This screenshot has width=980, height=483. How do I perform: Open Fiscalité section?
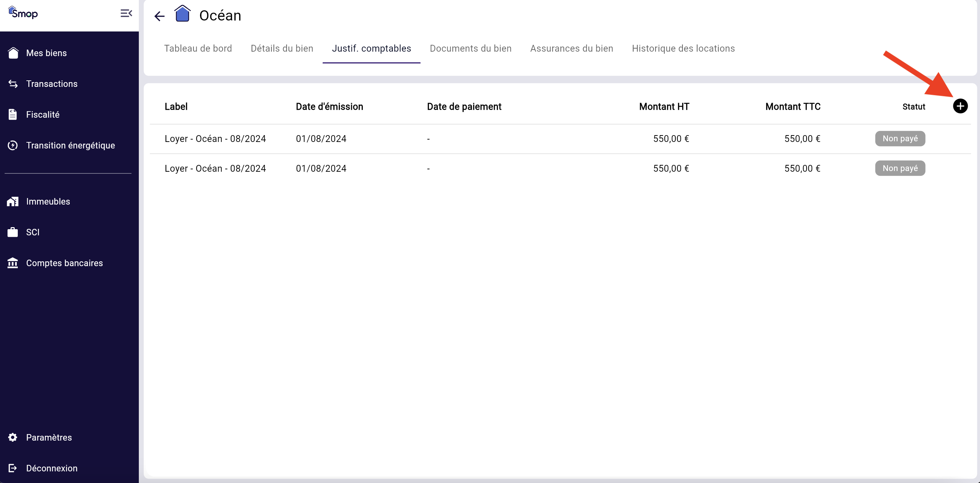click(43, 115)
